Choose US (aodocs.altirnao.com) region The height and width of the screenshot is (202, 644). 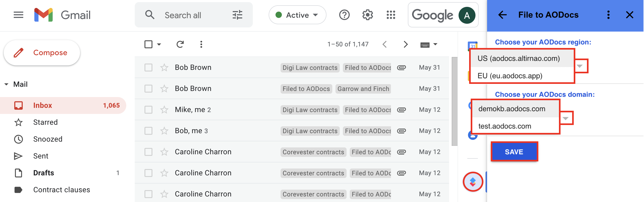pyautogui.click(x=522, y=58)
